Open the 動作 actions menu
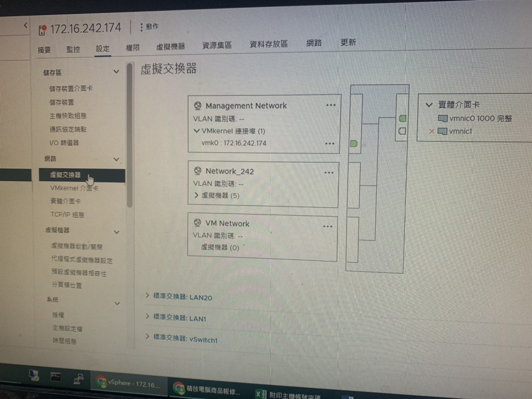Viewport: 532px width, 399px height. click(149, 26)
